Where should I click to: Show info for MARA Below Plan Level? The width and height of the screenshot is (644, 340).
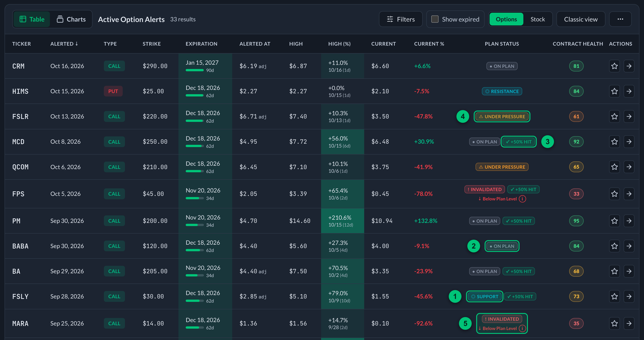click(522, 328)
